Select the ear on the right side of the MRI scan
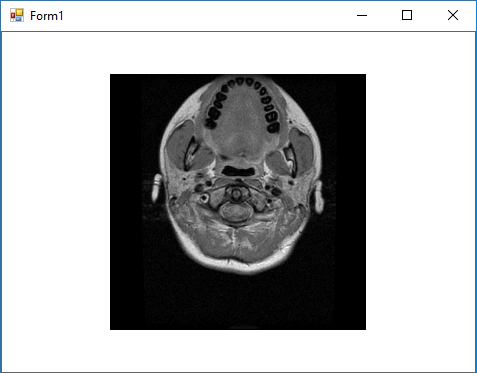Screen dimensions: 477x373 (319, 197)
